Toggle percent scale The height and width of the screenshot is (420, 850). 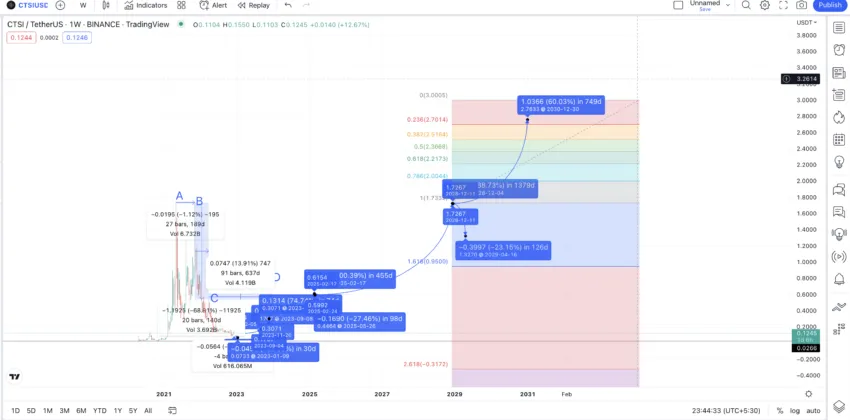tap(778, 410)
